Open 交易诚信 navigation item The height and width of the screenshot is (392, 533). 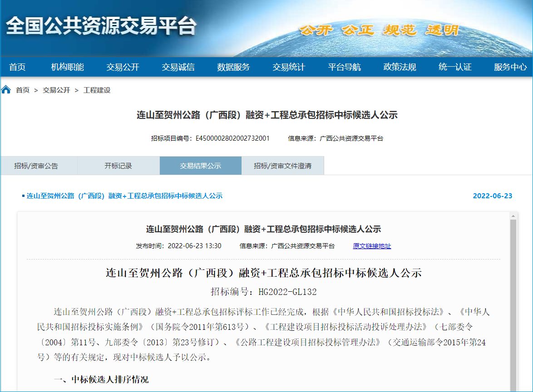[178, 67]
